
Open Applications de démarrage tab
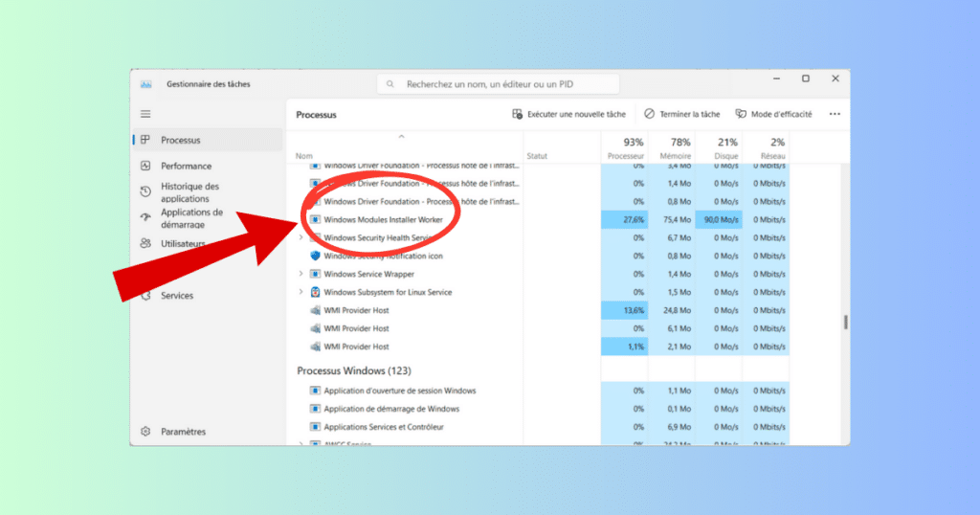(x=208, y=217)
